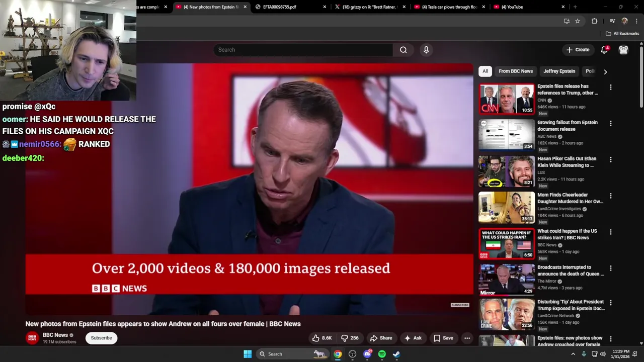Close the EFTA00098755.pdf tab
The width and height of the screenshot is (644, 362).
coord(325,7)
